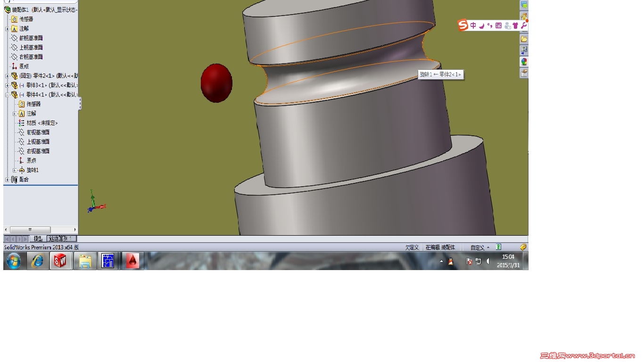Expand the top-level 注解 annotations folder
The width and height of the screenshot is (644, 362).
tap(7, 29)
